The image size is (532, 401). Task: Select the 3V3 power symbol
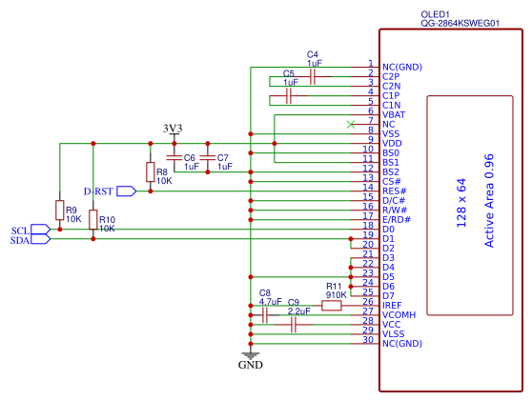click(174, 135)
